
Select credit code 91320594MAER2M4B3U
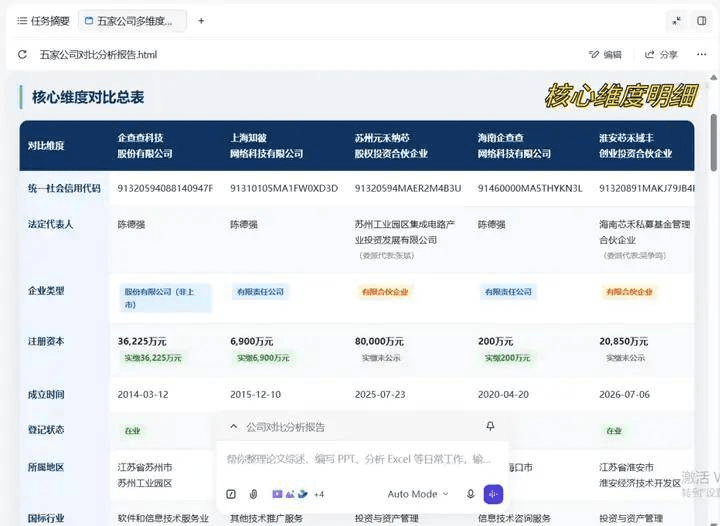pos(408,188)
